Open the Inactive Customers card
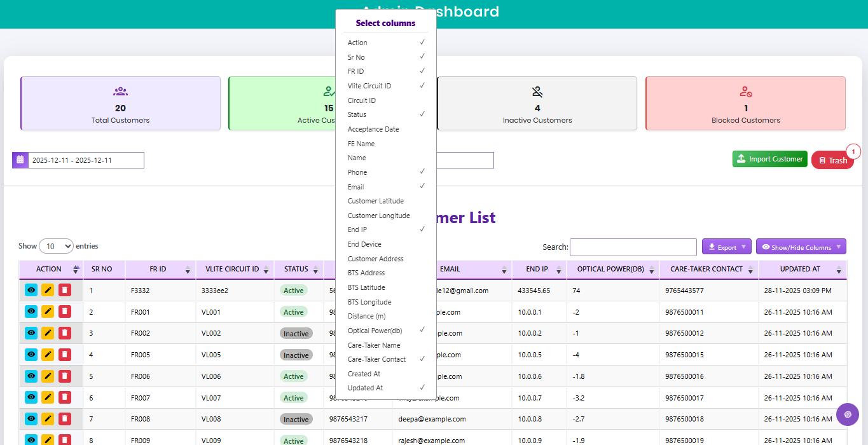 [x=537, y=104]
